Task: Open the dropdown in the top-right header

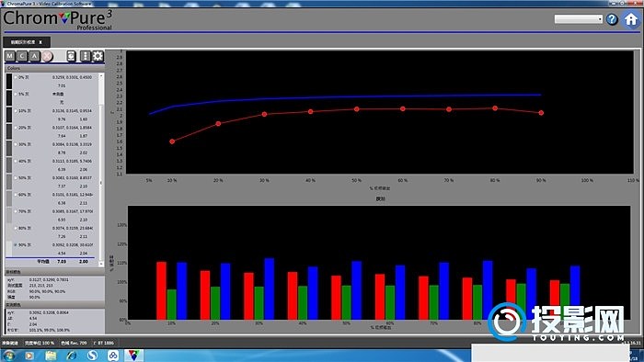Action: pyautogui.click(x=579, y=19)
